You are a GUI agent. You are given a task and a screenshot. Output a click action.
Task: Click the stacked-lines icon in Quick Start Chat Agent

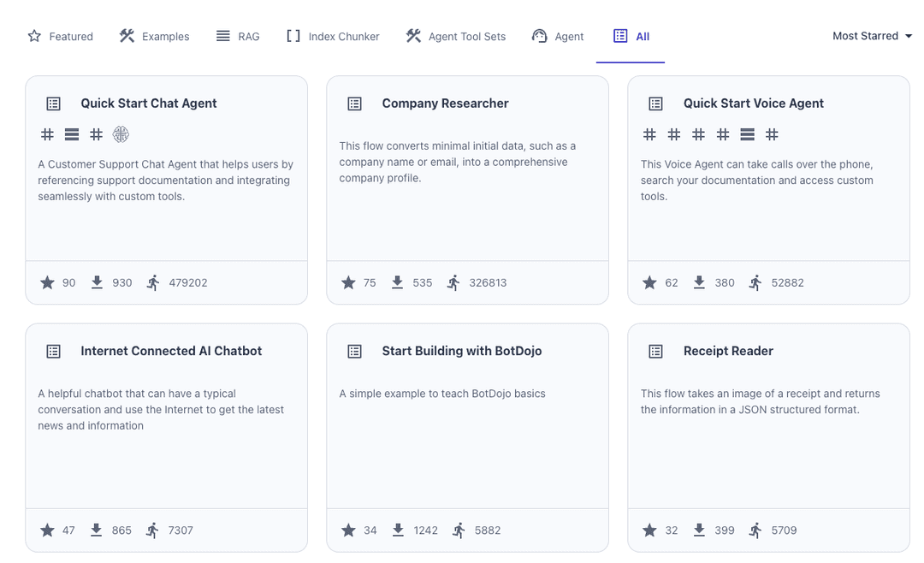tap(72, 134)
